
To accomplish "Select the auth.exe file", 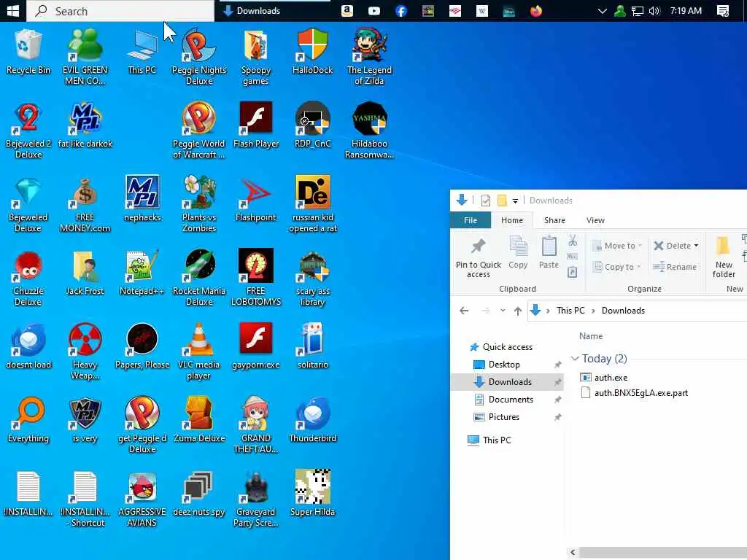I will [603, 378].
